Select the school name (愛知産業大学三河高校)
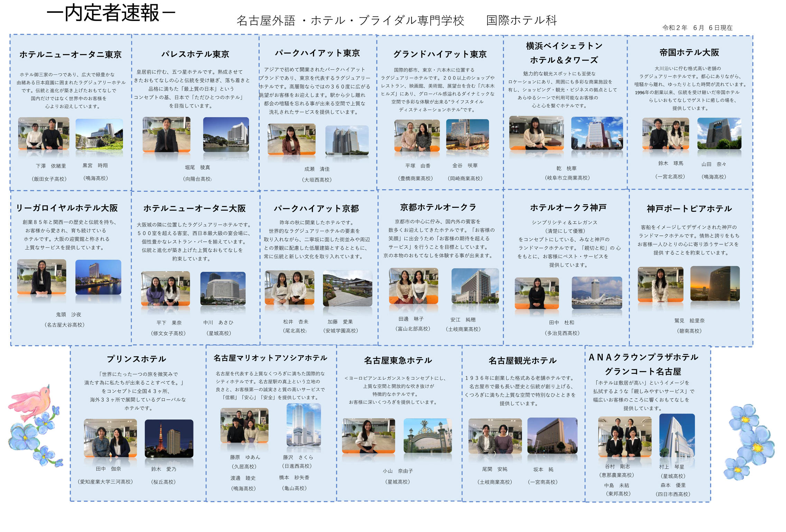 tap(105, 482)
